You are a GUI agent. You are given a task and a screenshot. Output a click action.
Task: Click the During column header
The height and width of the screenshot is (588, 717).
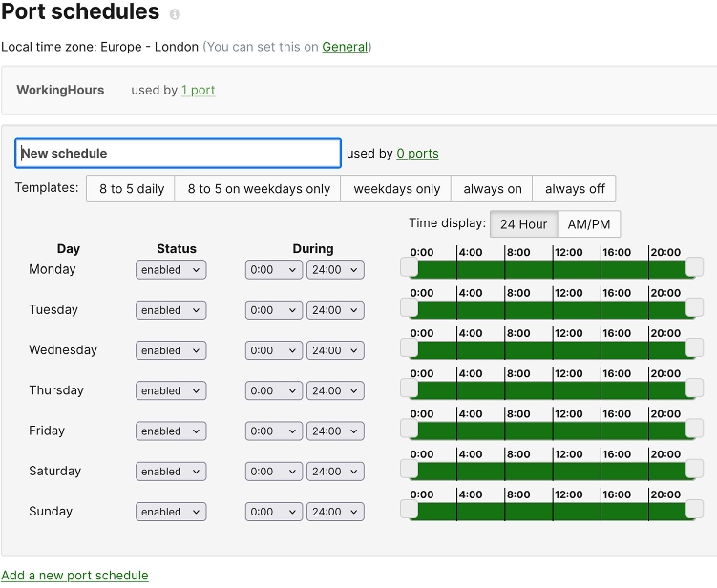(313, 249)
